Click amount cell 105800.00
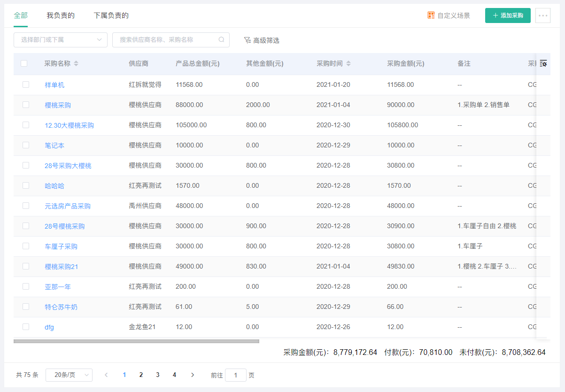This screenshot has height=392, width=565. (x=402, y=125)
